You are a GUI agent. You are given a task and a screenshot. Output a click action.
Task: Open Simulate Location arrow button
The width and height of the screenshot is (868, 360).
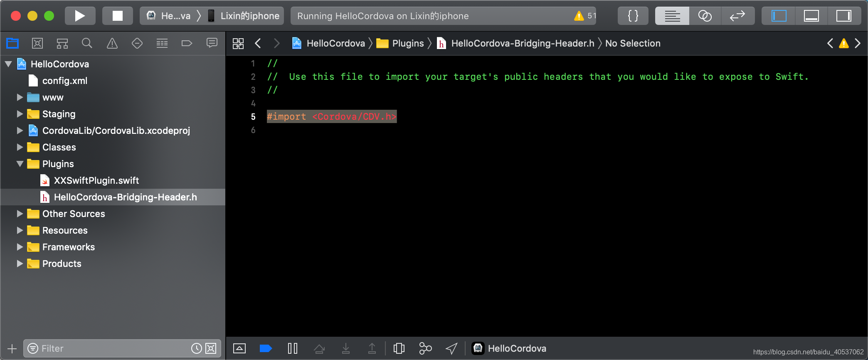pos(451,348)
